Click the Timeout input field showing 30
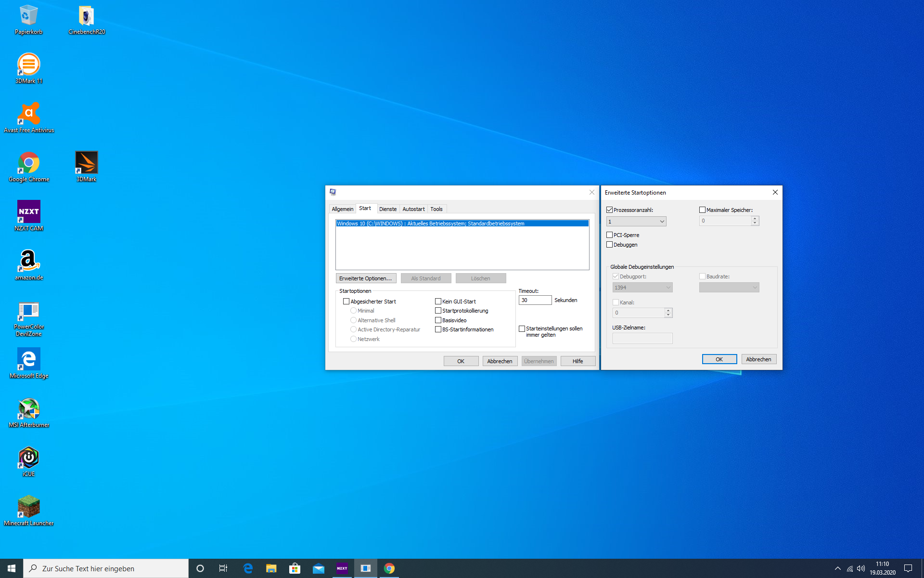The height and width of the screenshot is (578, 924). [535, 300]
